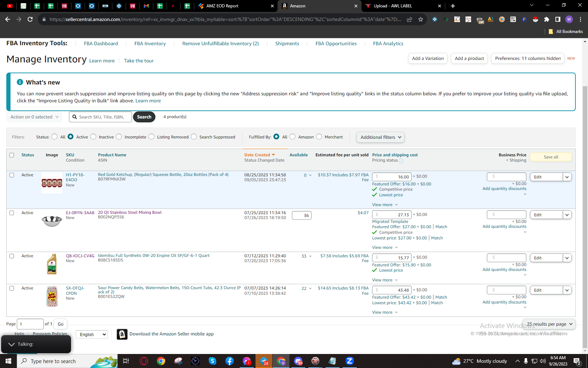Switch to the Upload - AWL LABEL tab
Screen dimensions: 588x368
pos(403,6)
